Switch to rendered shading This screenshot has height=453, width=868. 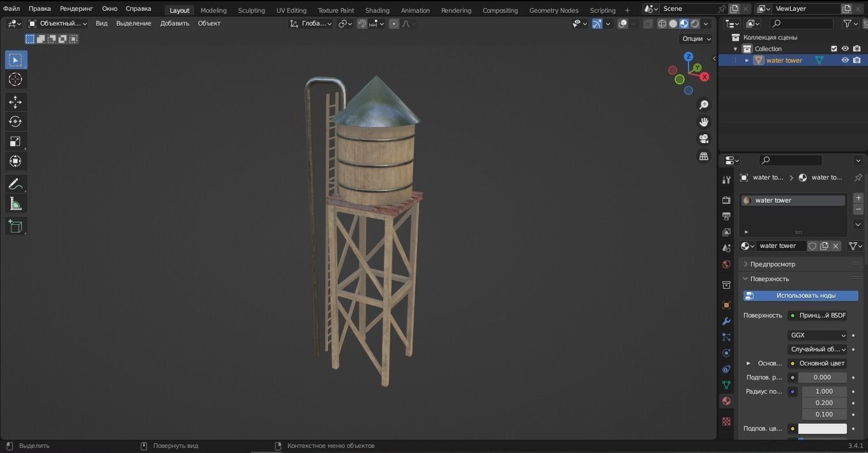click(x=695, y=24)
